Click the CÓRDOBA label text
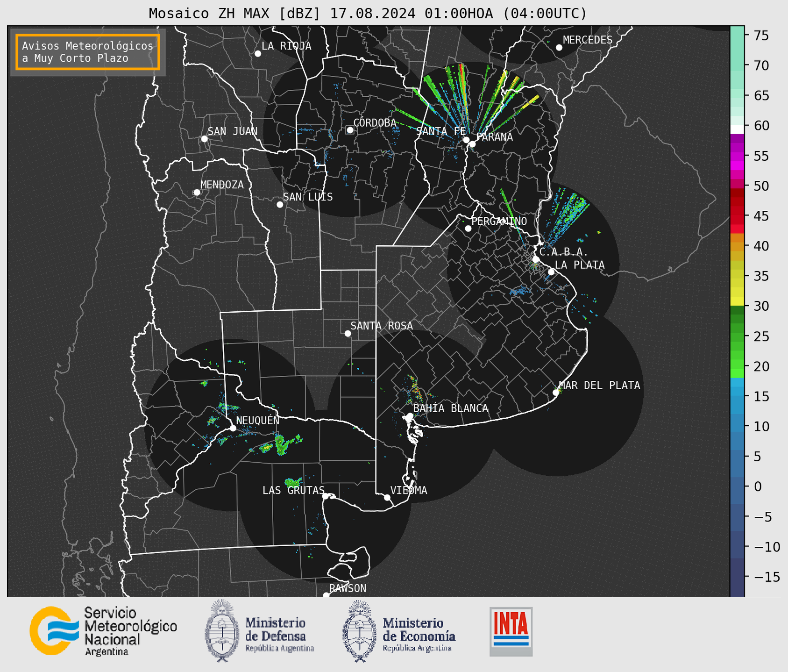The height and width of the screenshot is (672, 788). [375, 123]
